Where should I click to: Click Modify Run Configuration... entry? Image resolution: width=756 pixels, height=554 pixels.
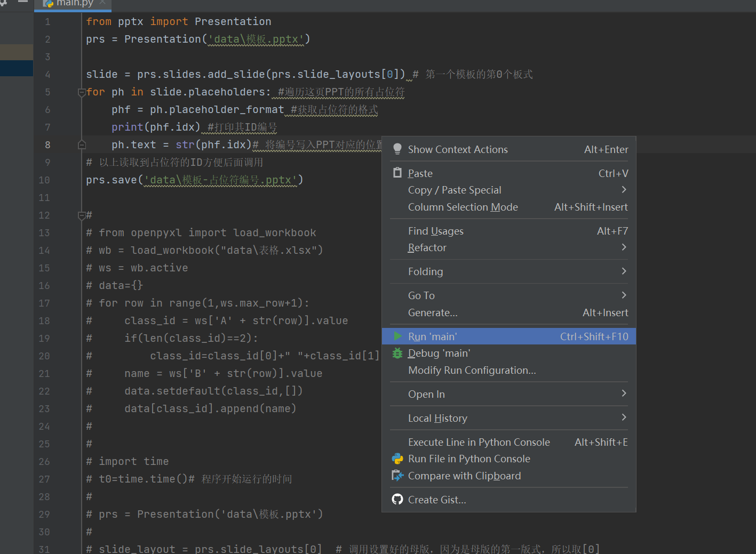(472, 370)
